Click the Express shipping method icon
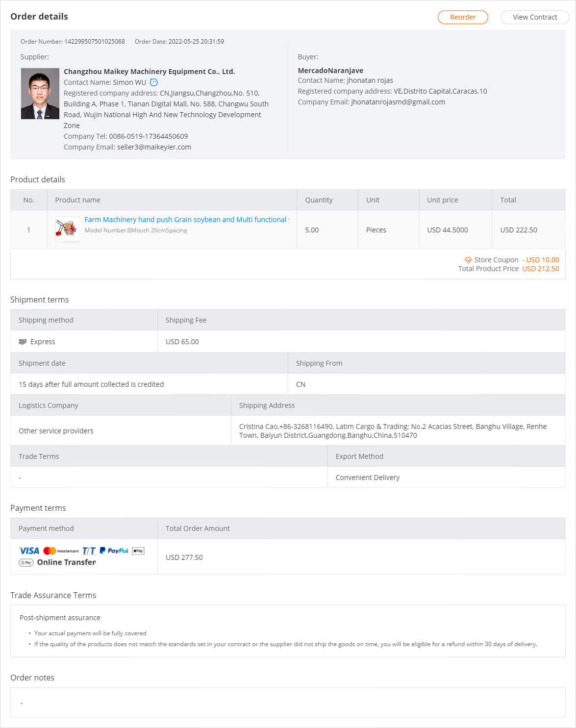576x728 pixels. [x=23, y=342]
